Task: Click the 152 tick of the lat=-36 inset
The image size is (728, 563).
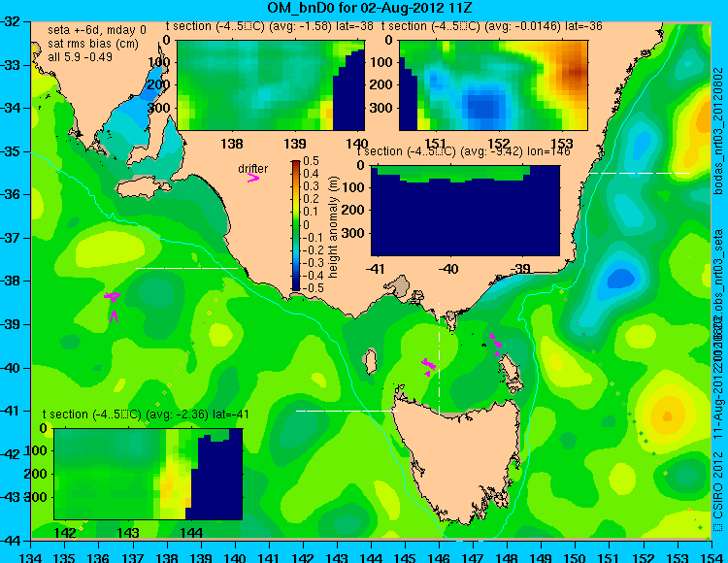Action: pyautogui.click(x=499, y=144)
